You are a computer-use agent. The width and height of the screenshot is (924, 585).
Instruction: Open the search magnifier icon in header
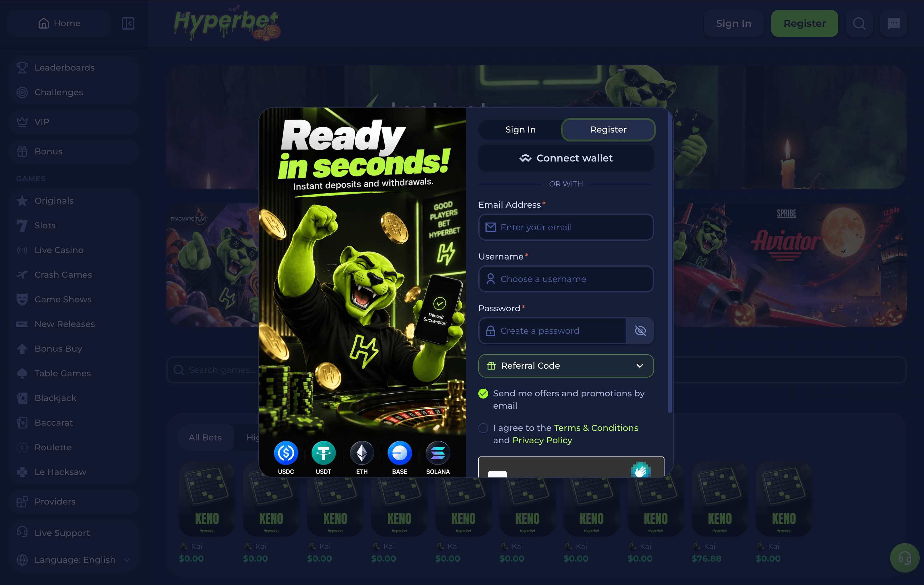[x=859, y=23]
